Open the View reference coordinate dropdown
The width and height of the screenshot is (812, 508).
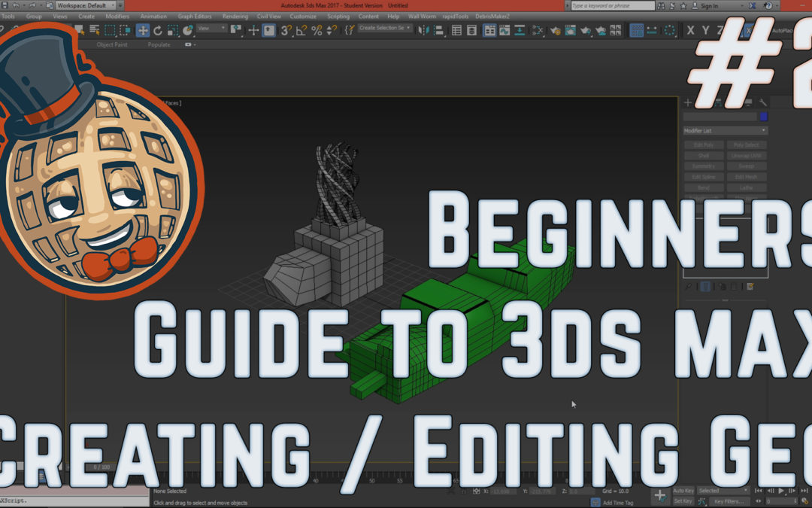click(212, 28)
